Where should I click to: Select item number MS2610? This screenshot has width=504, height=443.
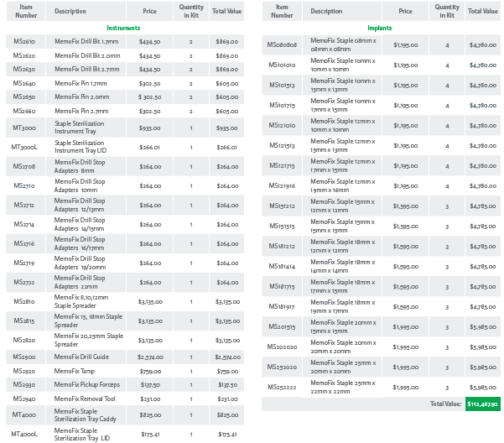(x=24, y=41)
